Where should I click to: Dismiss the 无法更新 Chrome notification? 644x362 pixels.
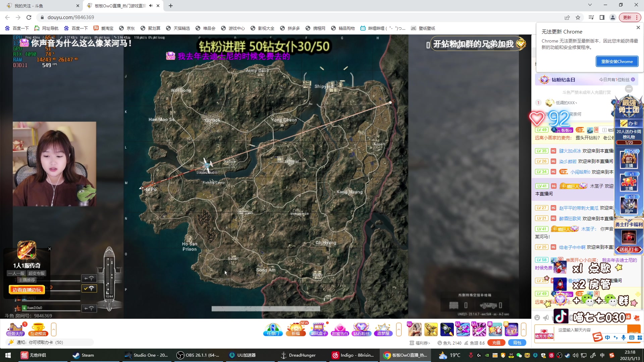pyautogui.click(x=638, y=27)
